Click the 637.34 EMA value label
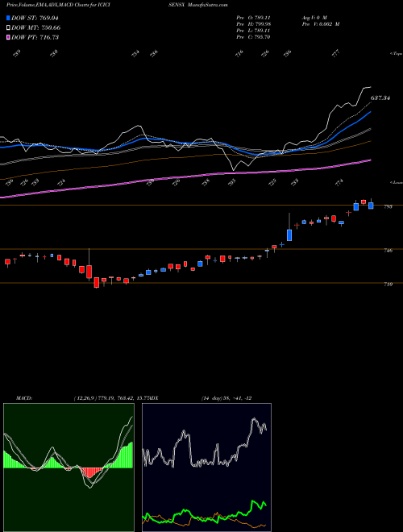Viewport: 403px width, 532px height. [380, 98]
